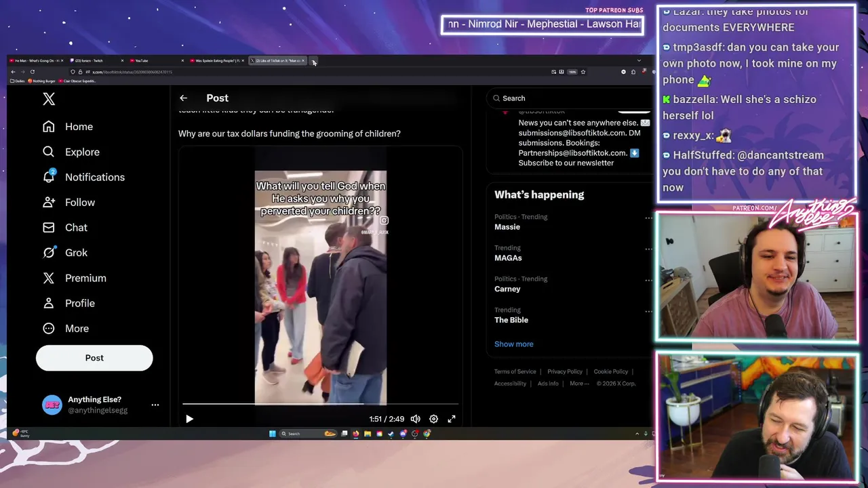Open video settings gear
This screenshot has width=868, height=488.
[x=434, y=419]
